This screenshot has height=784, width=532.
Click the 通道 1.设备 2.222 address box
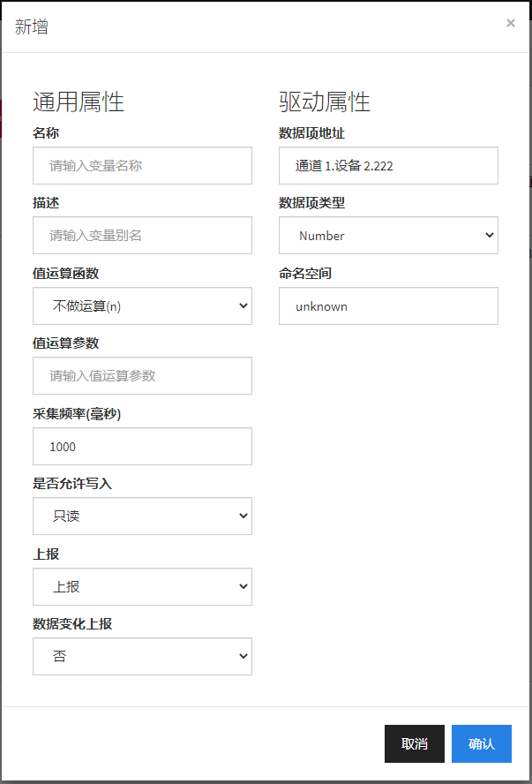point(388,165)
